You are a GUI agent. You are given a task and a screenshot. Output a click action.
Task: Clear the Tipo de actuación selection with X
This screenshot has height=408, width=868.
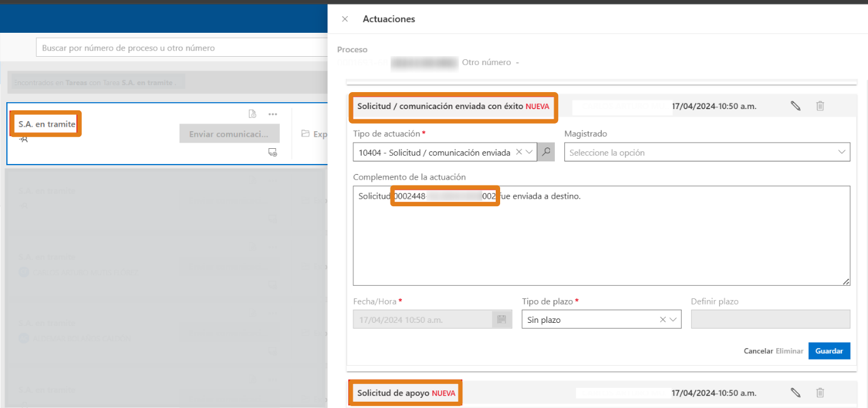tap(519, 152)
